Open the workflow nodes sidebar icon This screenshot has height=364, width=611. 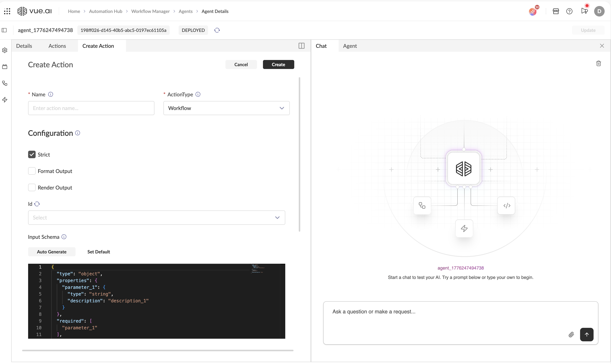[x=5, y=83]
